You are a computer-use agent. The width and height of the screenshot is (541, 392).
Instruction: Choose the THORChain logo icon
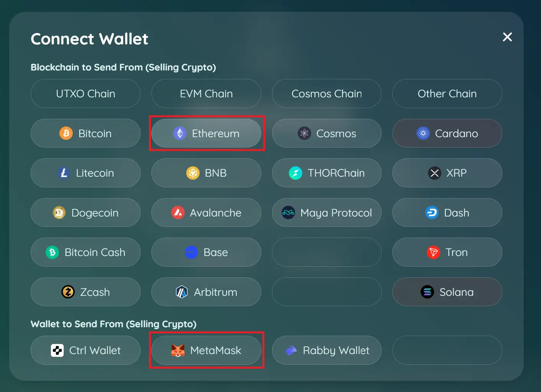[x=295, y=173]
